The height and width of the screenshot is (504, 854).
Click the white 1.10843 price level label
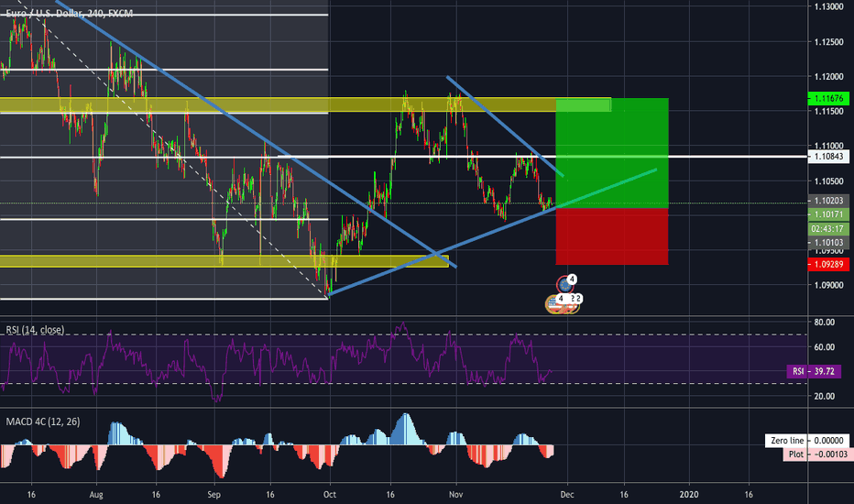click(x=828, y=157)
